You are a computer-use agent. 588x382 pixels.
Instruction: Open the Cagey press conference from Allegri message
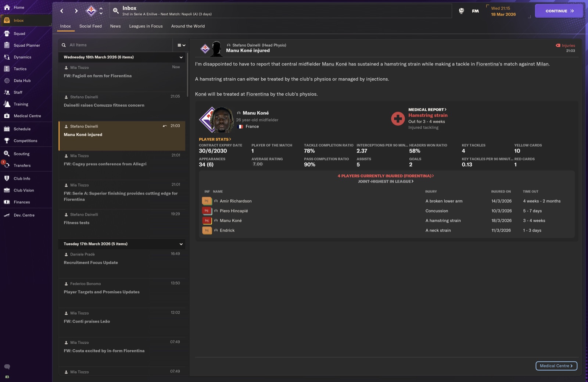(122, 165)
